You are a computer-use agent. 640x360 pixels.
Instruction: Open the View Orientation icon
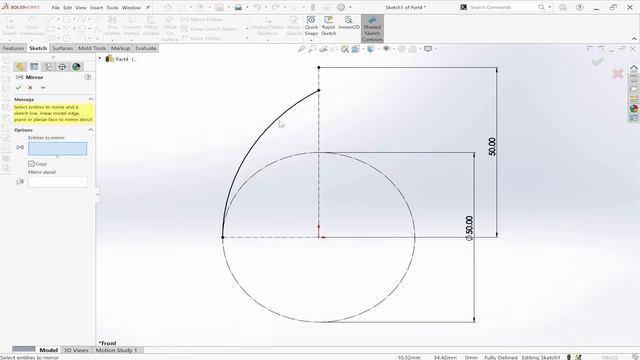[356, 49]
